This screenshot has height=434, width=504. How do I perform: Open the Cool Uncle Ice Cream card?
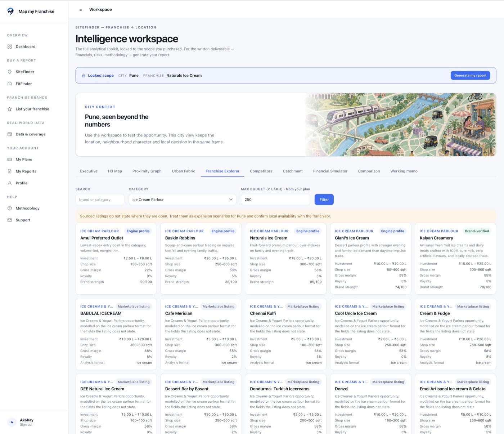click(x=370, y=334)
